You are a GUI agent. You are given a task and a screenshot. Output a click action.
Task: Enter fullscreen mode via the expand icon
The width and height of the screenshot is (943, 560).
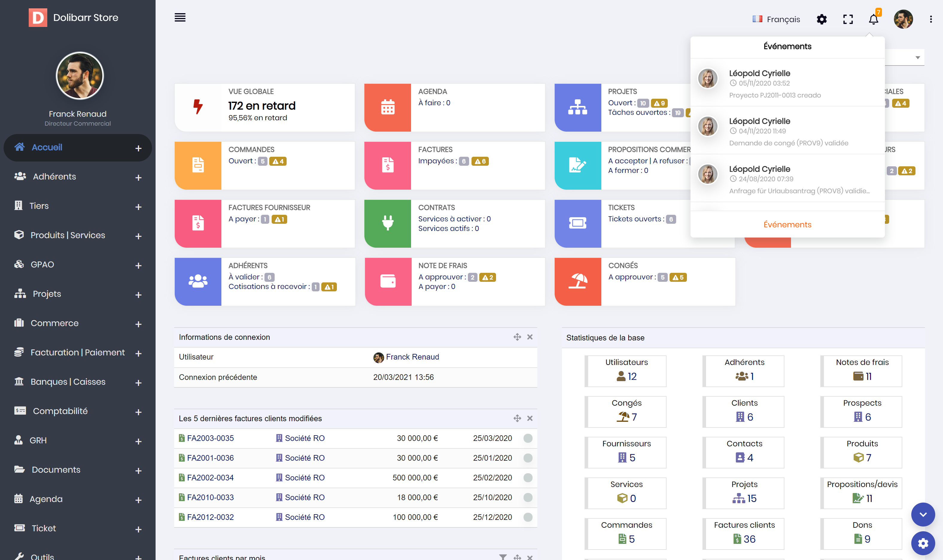tap(848, 19)
